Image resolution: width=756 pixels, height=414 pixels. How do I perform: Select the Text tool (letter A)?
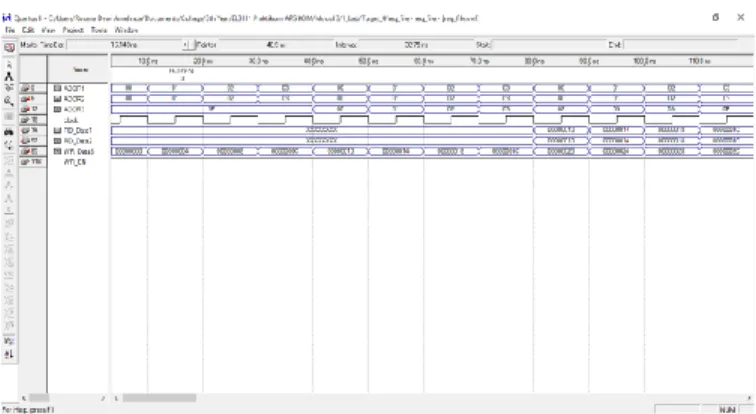pyautogui.click(x=9, y=76)
